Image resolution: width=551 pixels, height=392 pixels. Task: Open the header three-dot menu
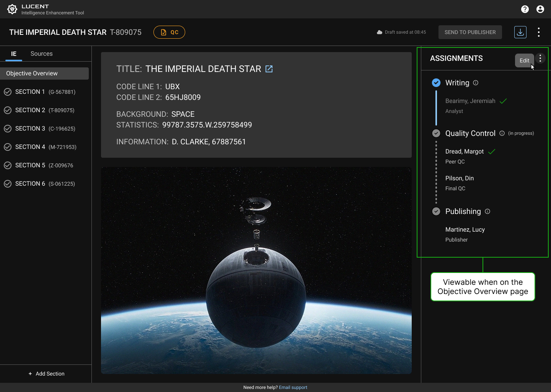point(539,32)
